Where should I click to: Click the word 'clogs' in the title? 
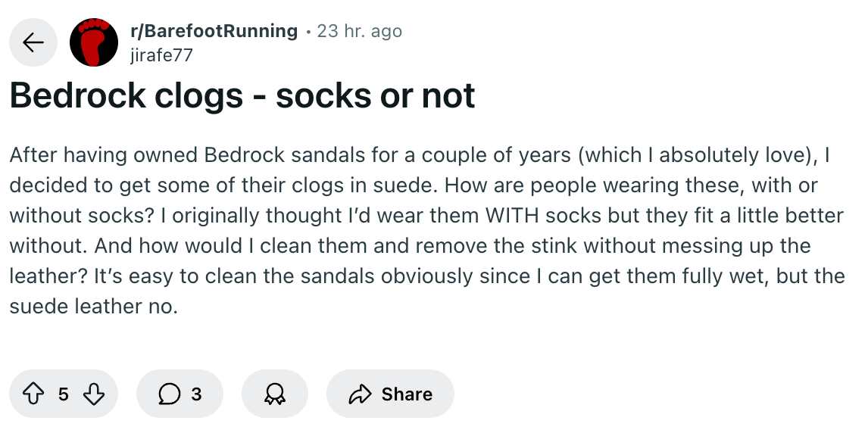tap(198, 96)
